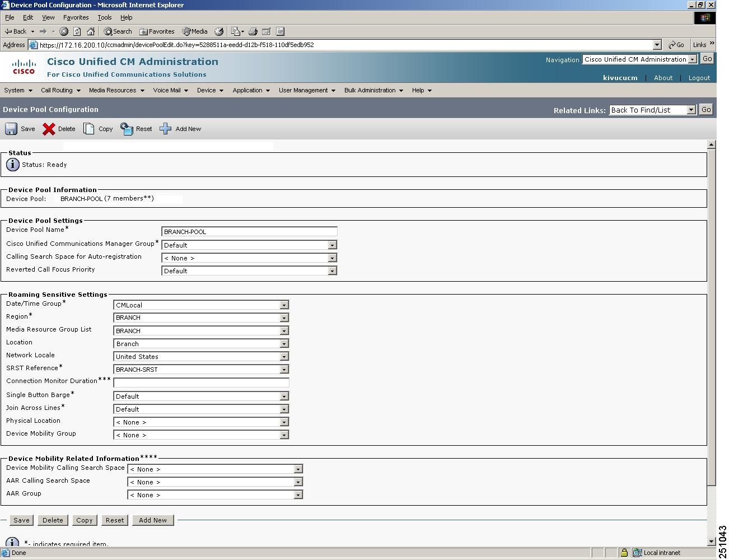Click the Go button beside Navigation
Screen dimensions: 729x560
pyautogui.click(x=707, y=59)
